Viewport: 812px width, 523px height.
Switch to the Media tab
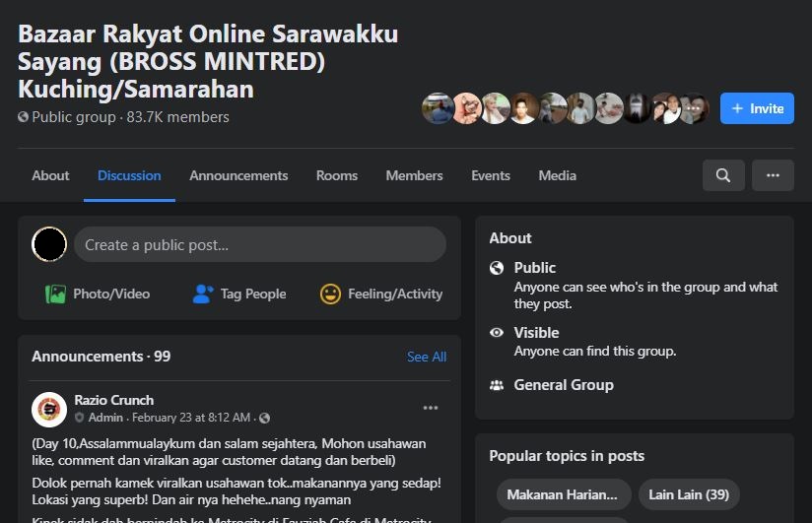pos(557,175)
